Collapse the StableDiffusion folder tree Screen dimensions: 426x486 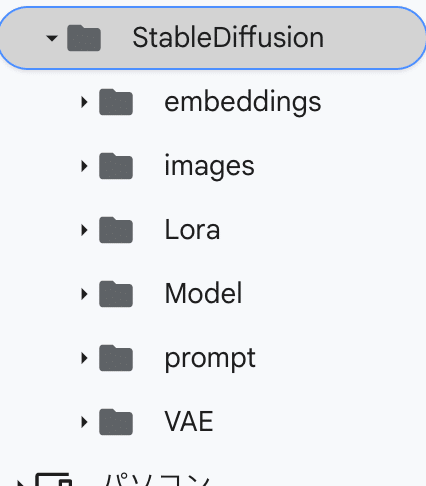[x=52, y=38]
